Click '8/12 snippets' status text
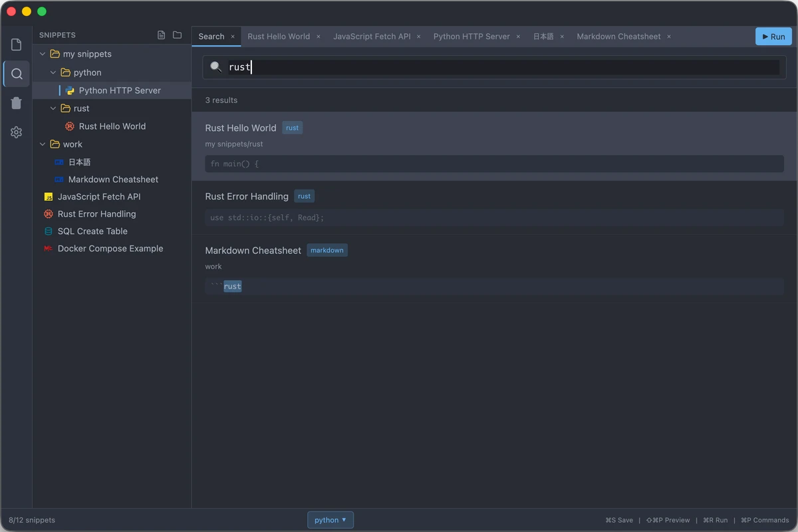The width and height of the screenshot is (798, 532). (x=32, y=520)
